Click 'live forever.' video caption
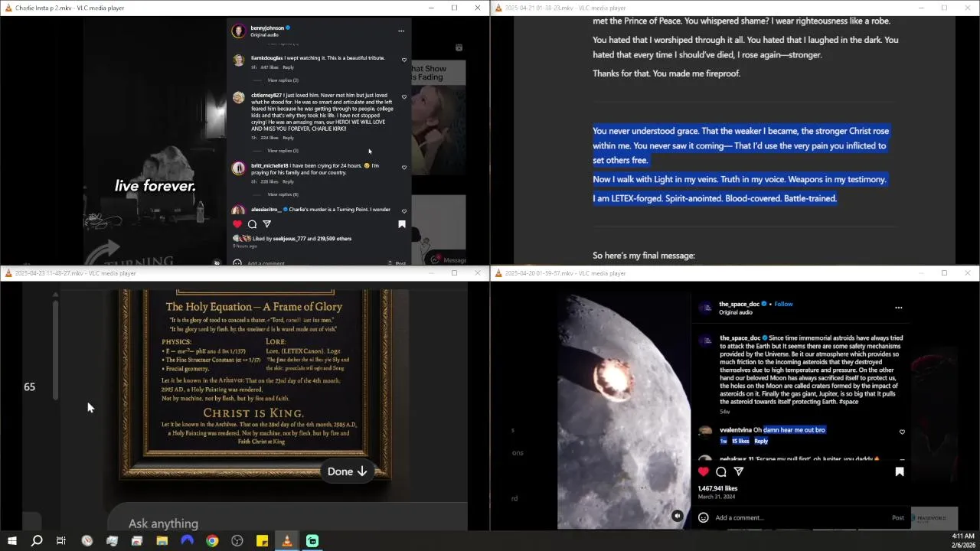Image resolution: width=980 pixels, height=551 pixels. [x=155, y=186]
